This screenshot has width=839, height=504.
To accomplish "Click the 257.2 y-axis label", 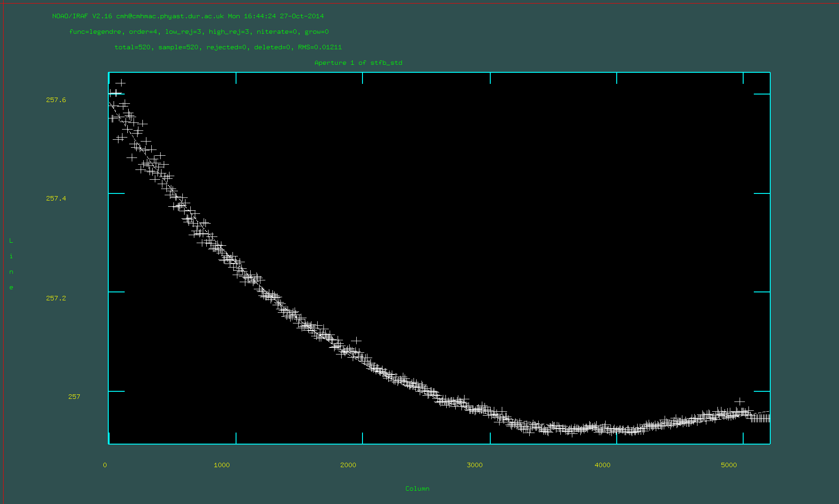I will click(56, 298).
